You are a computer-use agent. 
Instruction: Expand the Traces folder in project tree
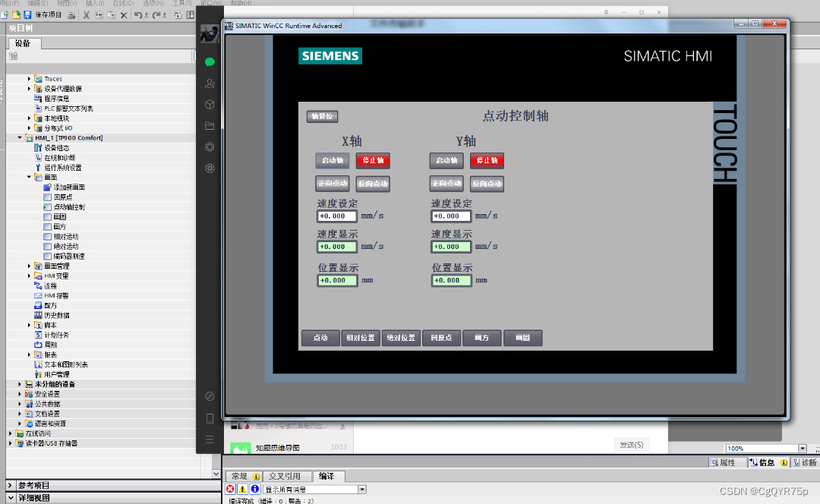coord(30,78)
